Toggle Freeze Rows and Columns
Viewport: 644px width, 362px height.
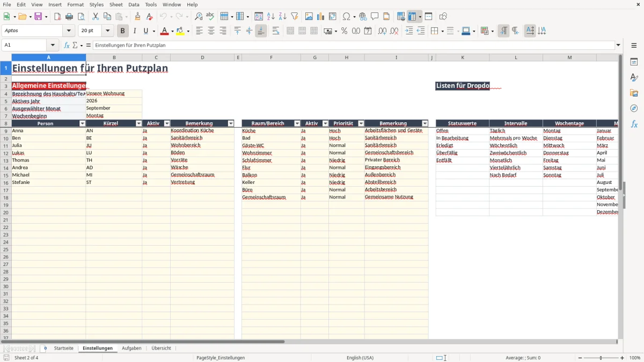[x=412, y=17]
